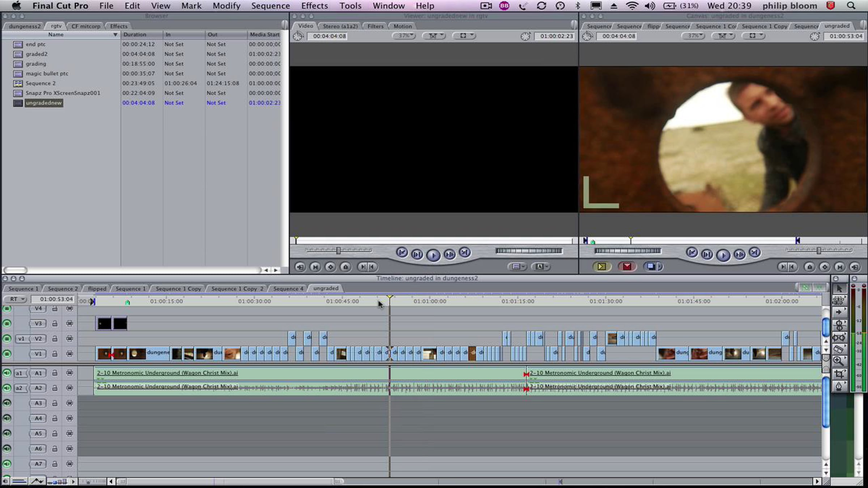Open the Modify menu
The width and height of the screenshot is (868, 488).
coord(226,6)
